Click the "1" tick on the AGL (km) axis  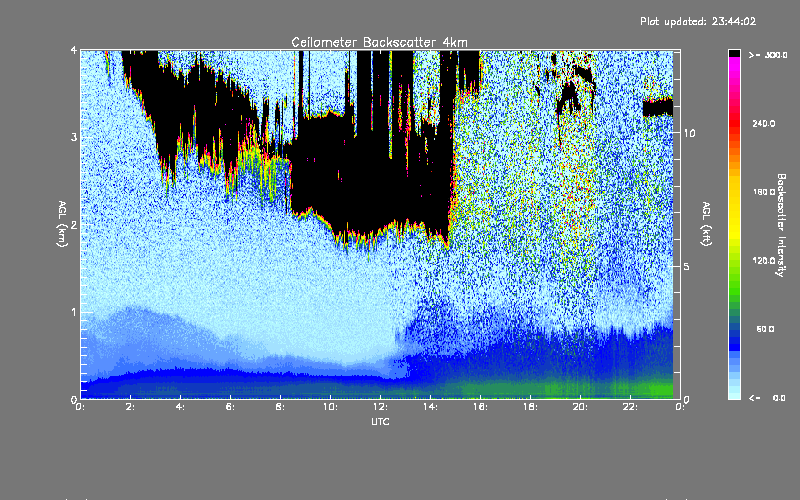[x=74, y=312]
